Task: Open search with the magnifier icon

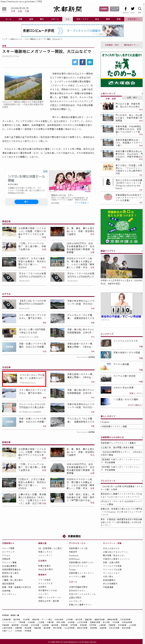Action: tap(140, 9)
